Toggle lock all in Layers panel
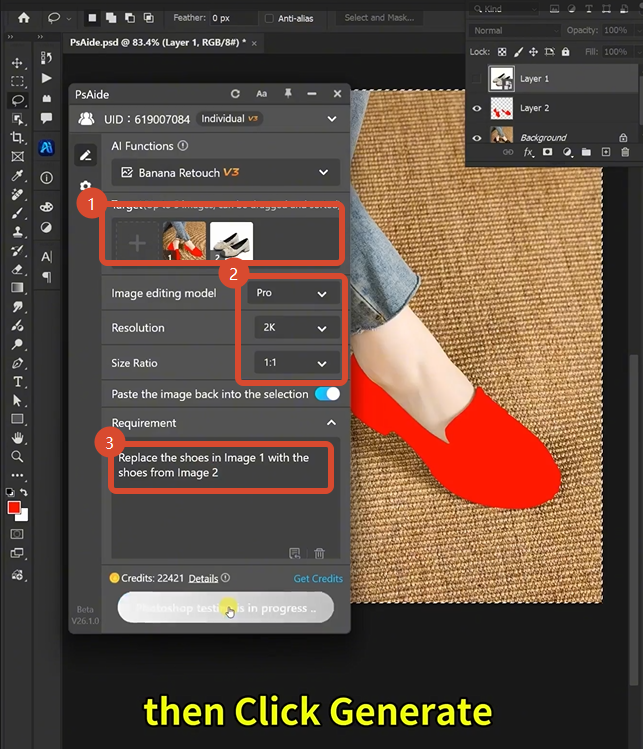The image size is (643, 749). point(566,52)
